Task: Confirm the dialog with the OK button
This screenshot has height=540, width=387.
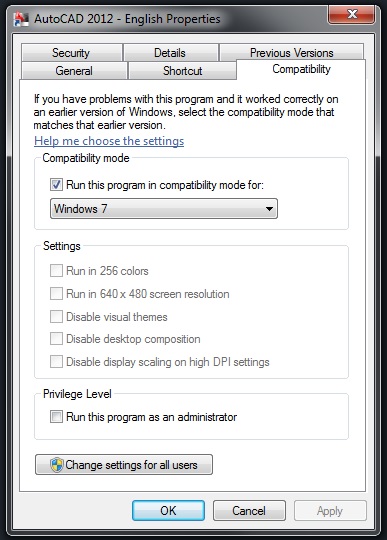Action: coord(168,510)
